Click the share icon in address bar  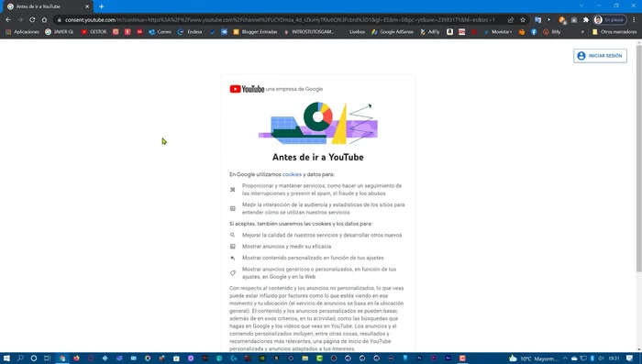(x=511, y=19)
